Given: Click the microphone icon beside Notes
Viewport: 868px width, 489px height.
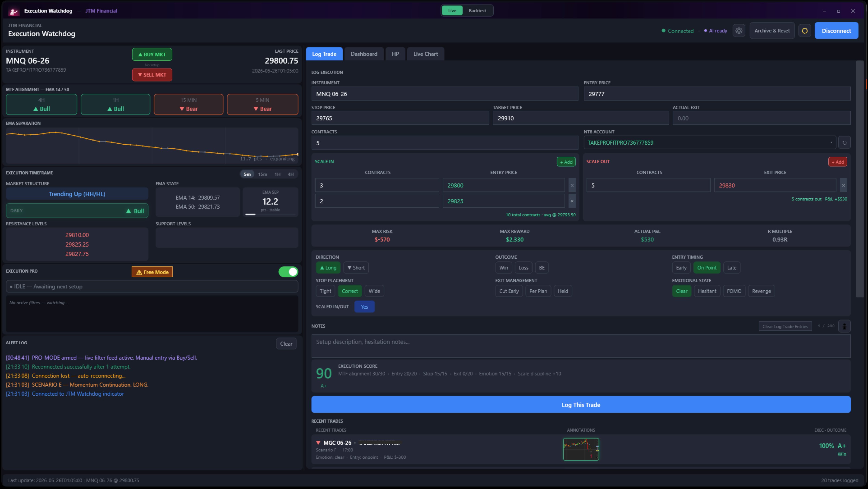Looking at the screenshot, I should click(x=844, y=326).
